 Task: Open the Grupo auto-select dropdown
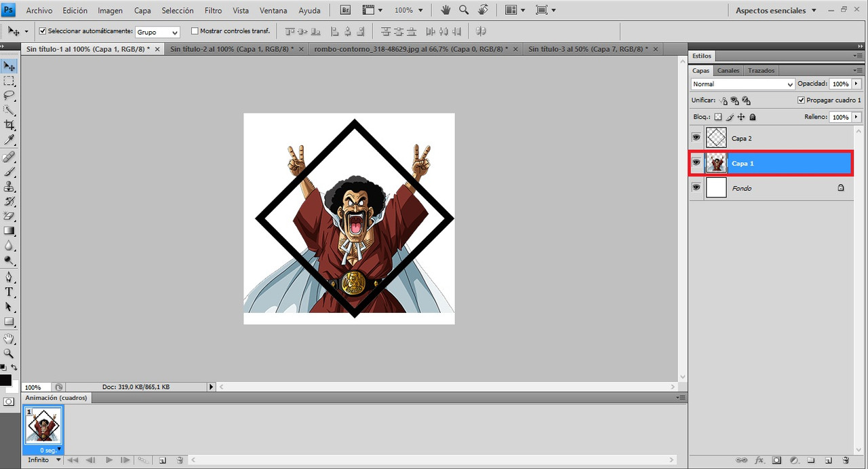click(x=157, y=32)
